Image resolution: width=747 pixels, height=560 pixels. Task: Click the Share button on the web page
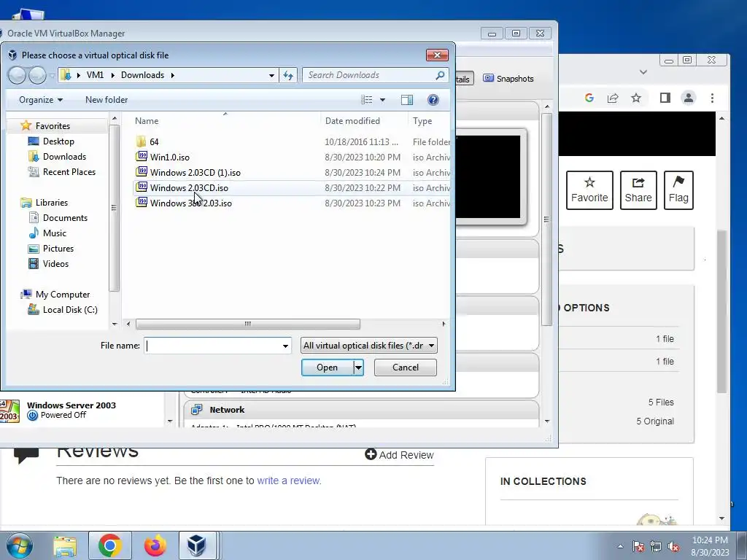click(x=638, y=190)
